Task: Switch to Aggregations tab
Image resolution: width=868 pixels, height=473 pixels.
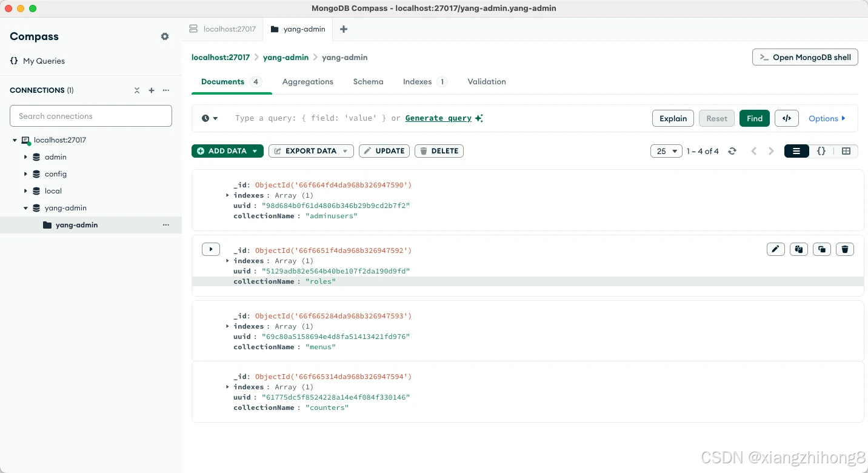Action: pyautogui.click(x=308, y=82)
